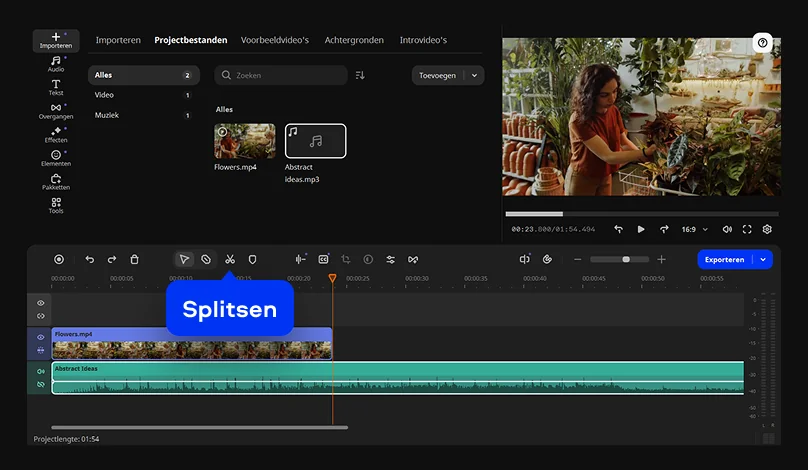Toggle visibility of Flowers.mp4 video track
Image resolution: width=808 pixels, height=470 pixels.
[x=41, y=337]
